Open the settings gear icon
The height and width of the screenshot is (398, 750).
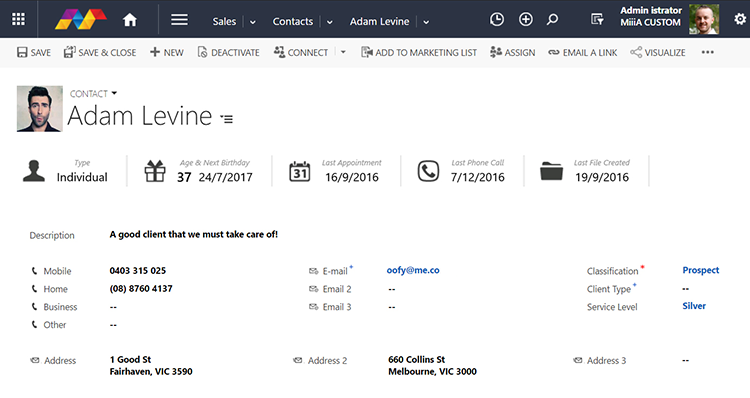point(740,19)
